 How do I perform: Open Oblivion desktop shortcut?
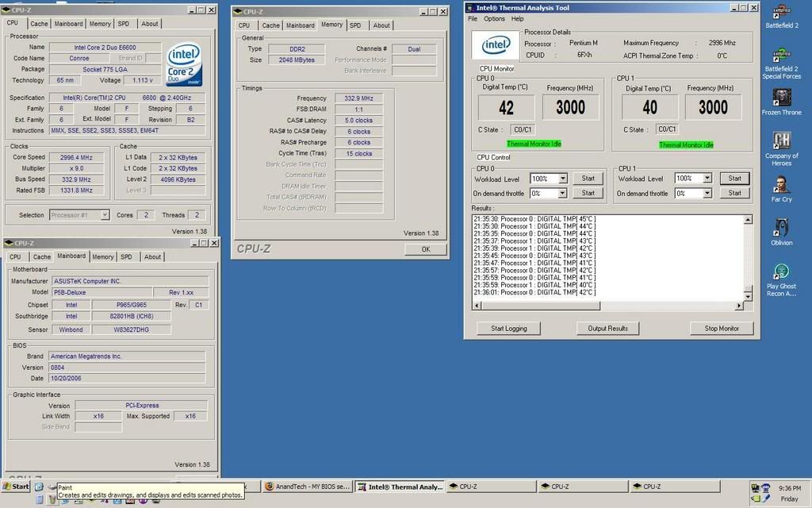(781, 232)
